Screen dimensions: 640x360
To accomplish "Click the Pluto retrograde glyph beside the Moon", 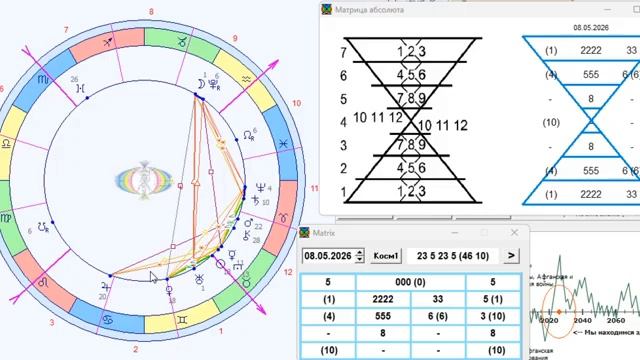I will pyautogui.click(x=214, y=84).
